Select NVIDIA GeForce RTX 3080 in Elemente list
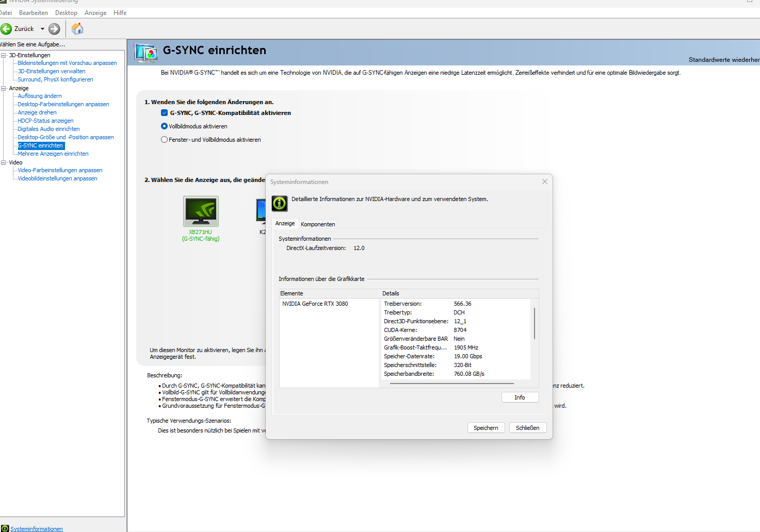This screenshot has width=760, height=532. [315, 304]
